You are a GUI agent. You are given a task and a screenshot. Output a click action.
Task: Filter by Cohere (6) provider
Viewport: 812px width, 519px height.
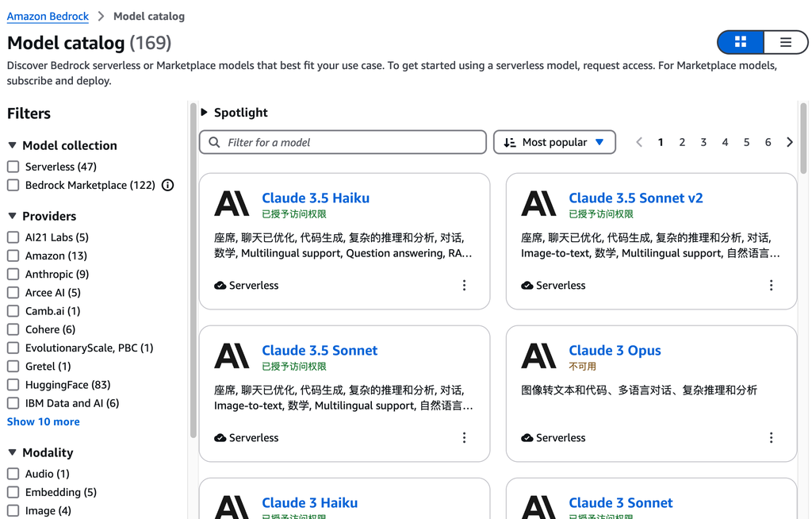[x=13, y=329]
